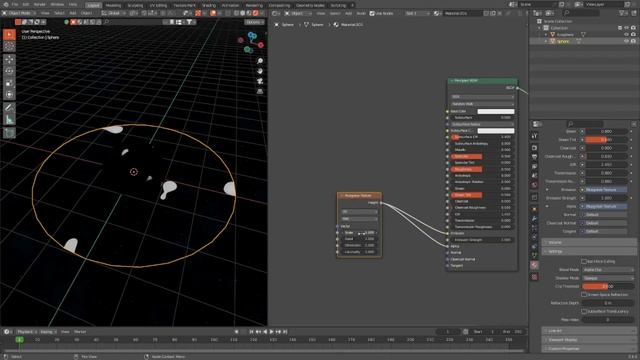Toggle perspective/orthographic grid icon in viewport

[260, 91]
